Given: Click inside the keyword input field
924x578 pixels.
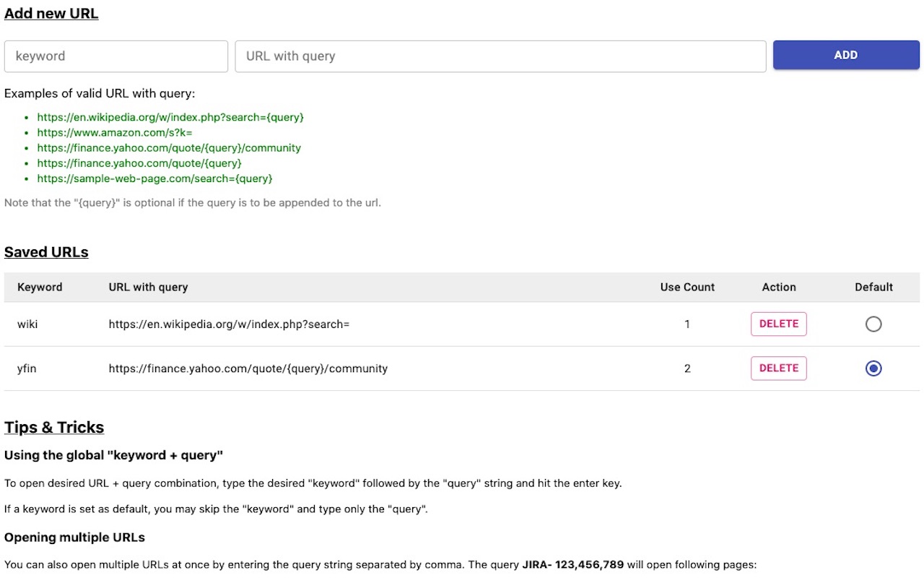Looking at the screenshot, I should click(115, 56).
